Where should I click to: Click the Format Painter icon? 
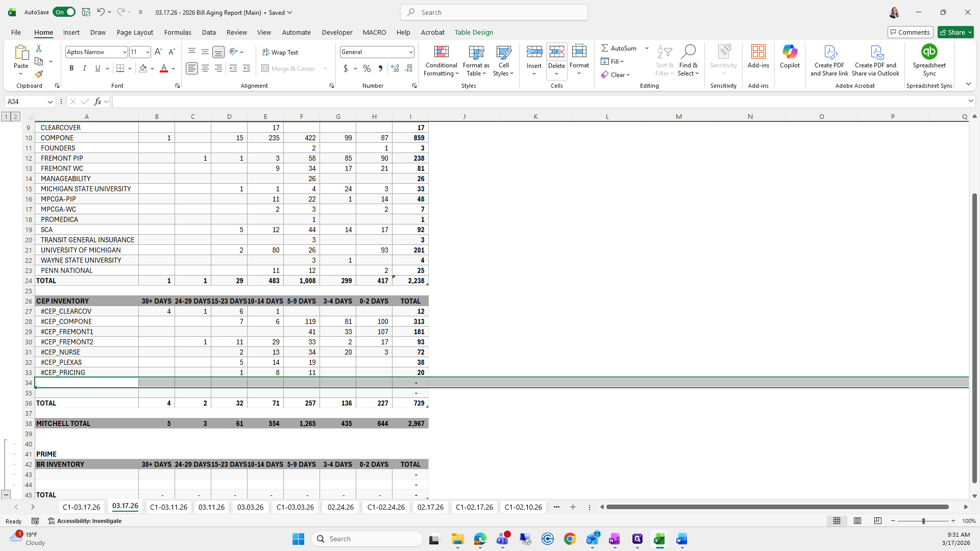39,74
